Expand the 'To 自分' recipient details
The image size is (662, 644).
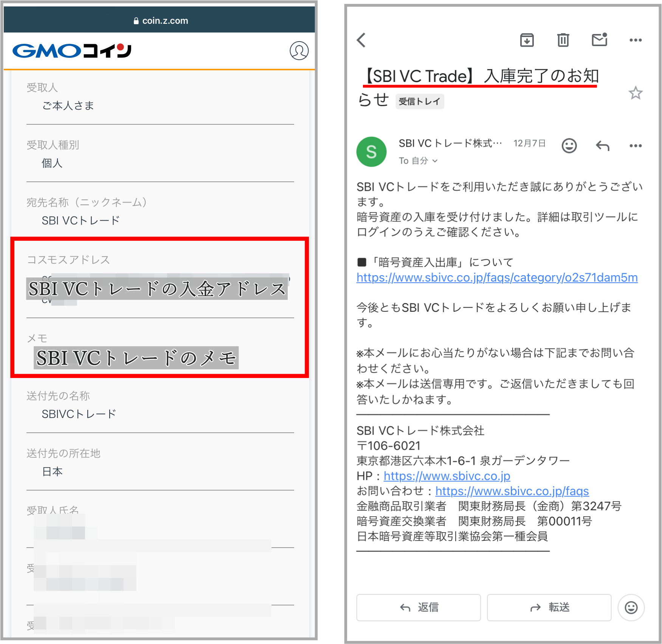tap(418, 161)
